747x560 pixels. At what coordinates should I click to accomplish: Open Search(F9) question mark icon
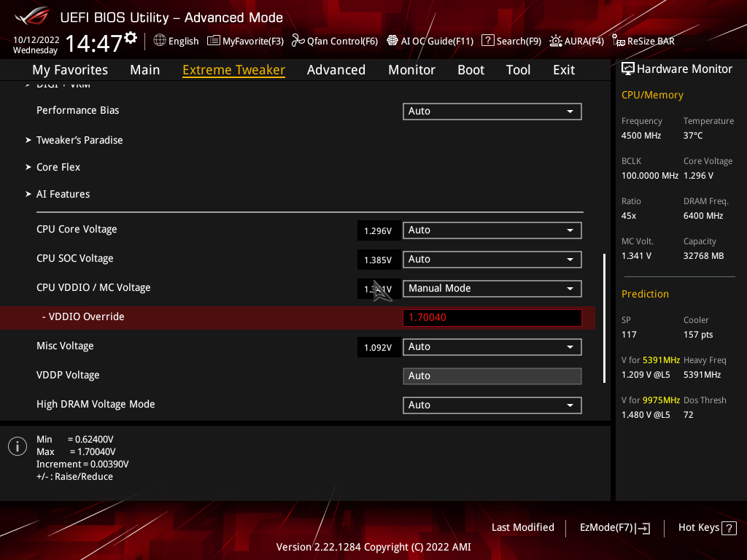(x=488, y=41)
